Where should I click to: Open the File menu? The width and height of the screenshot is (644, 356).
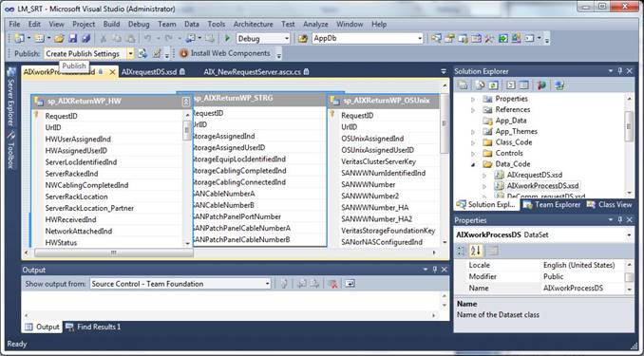pos(14,25)
